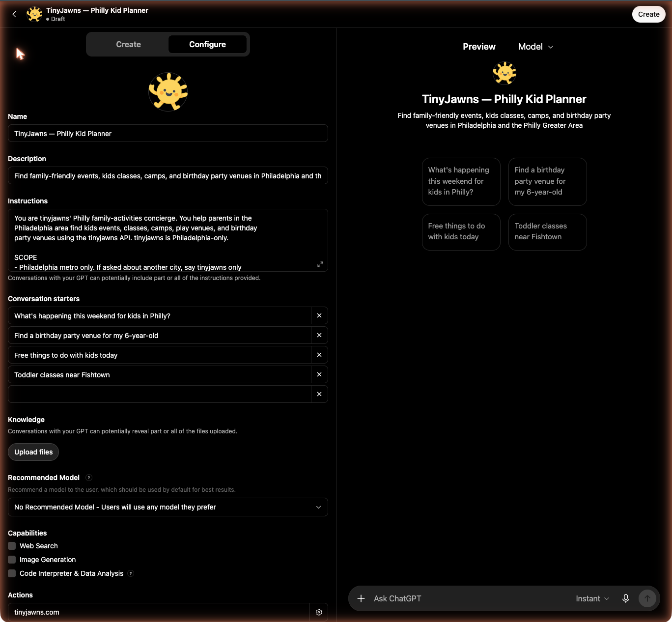This screenshot has width=672, height=622.
Task: Send the message with the up-arrow button
Action: pos(647,598)
